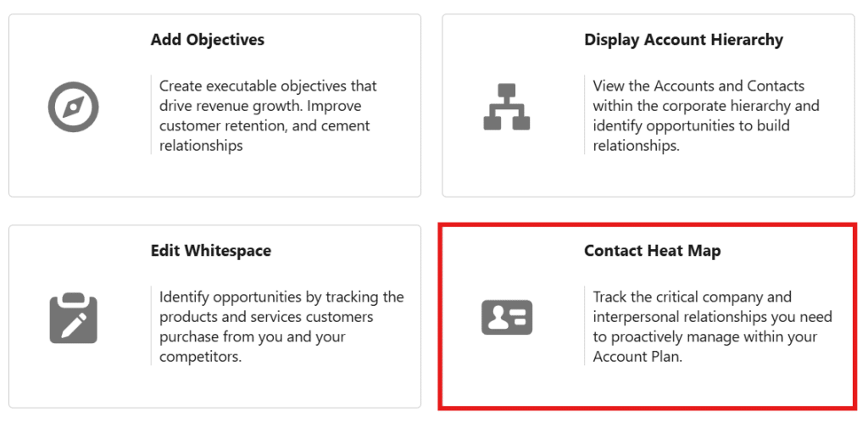Click the Display Account Hierarchy description text
The width and height of the screenshot is (868, 422).
click(x=705, y=116)
